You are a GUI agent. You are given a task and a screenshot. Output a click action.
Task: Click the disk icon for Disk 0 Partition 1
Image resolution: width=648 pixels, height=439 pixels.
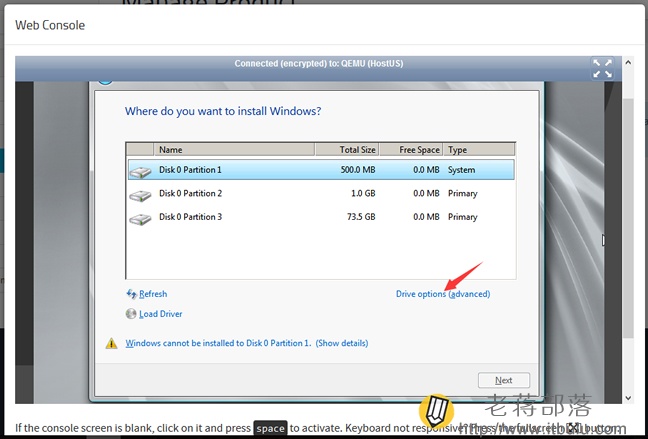click(140, 172)
